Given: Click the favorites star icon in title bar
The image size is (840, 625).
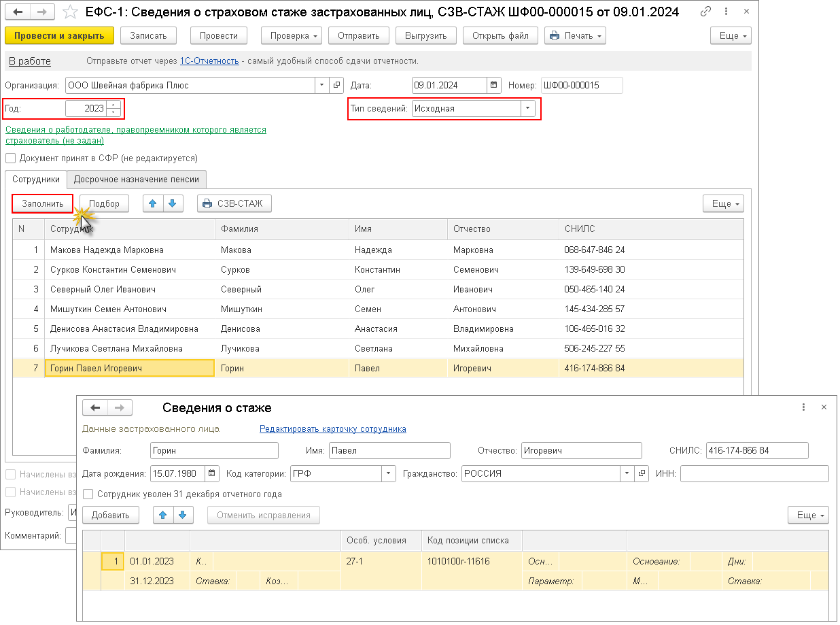Looking at the screenshot, I should click(69, 12).
